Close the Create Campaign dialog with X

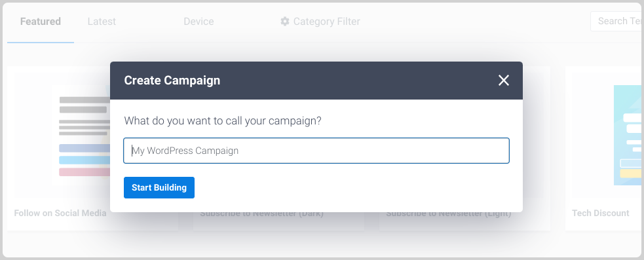pos(504,81)
